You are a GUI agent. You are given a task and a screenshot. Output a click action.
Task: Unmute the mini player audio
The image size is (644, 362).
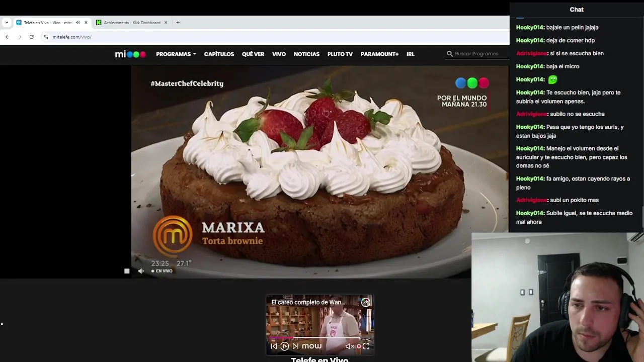point(349,346)
